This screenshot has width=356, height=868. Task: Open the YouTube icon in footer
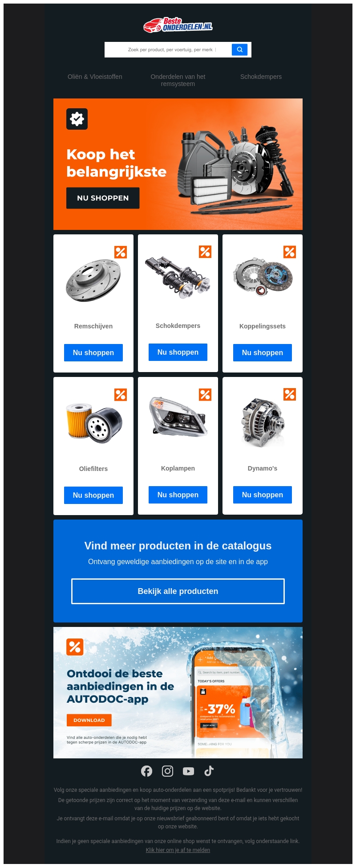pos(188,771)
